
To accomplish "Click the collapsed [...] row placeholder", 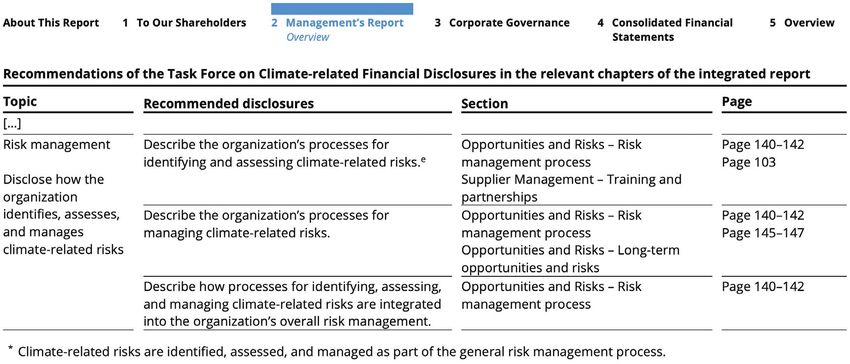I will pos(12,124).
